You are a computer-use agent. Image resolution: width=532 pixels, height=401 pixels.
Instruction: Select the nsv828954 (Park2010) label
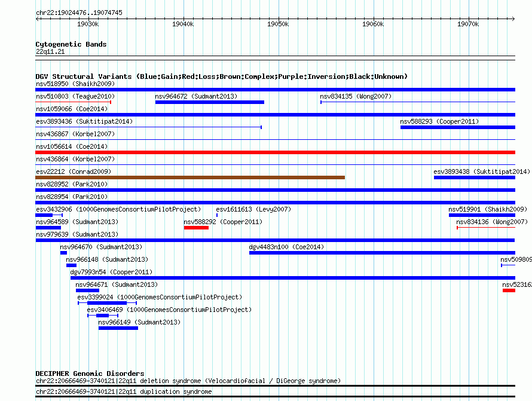72,197
